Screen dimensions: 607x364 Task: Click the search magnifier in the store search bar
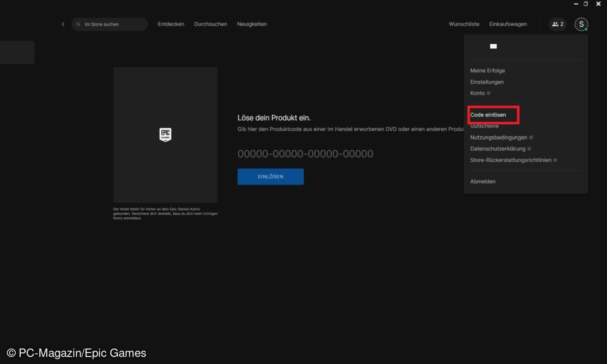point(78,24)
